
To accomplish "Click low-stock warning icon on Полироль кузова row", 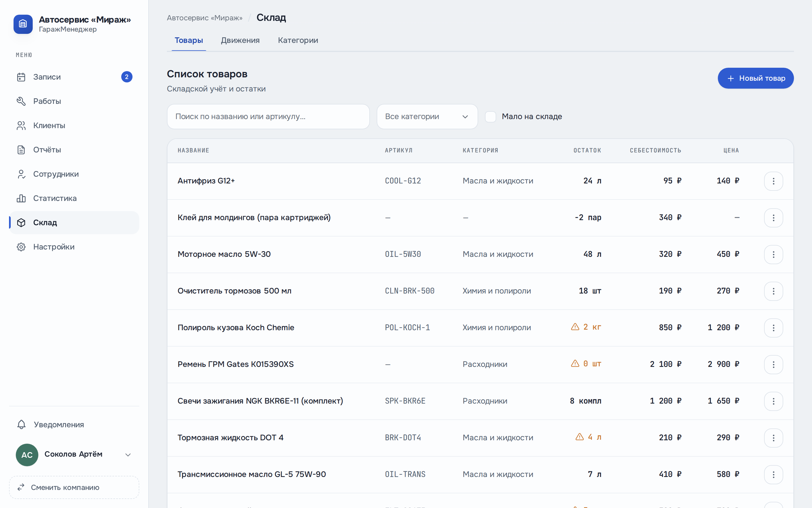I will pyautogui.click(x=575, y=327).
